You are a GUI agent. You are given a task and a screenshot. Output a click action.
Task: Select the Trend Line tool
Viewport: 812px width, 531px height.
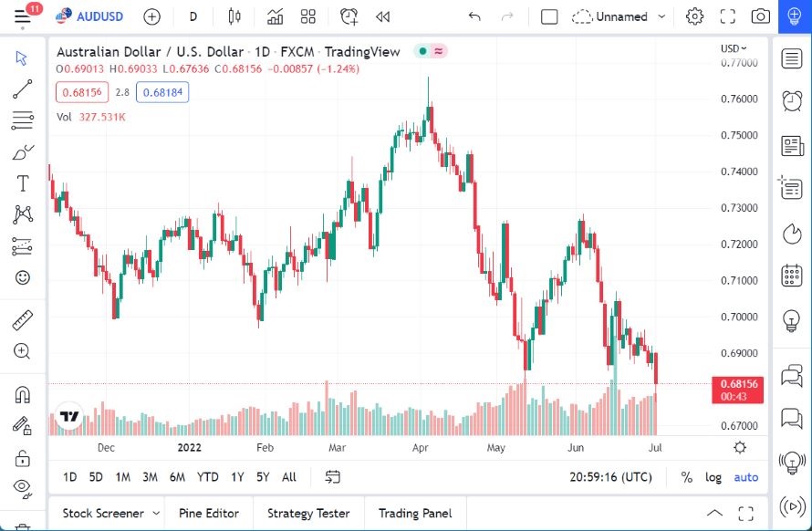point(22,90)
